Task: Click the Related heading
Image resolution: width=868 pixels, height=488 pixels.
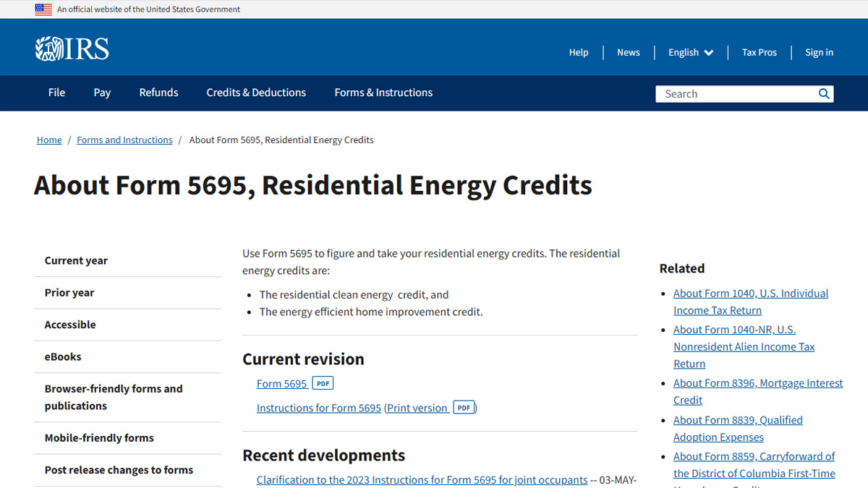Action: (x=682, y=268)
